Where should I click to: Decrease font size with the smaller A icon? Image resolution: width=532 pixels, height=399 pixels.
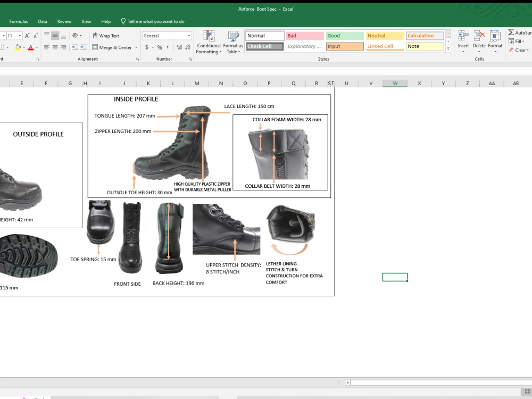(35, 36)
